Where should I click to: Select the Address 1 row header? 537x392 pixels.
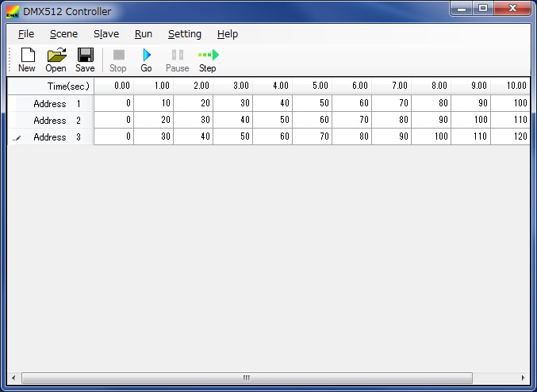[x=50, y=103]
